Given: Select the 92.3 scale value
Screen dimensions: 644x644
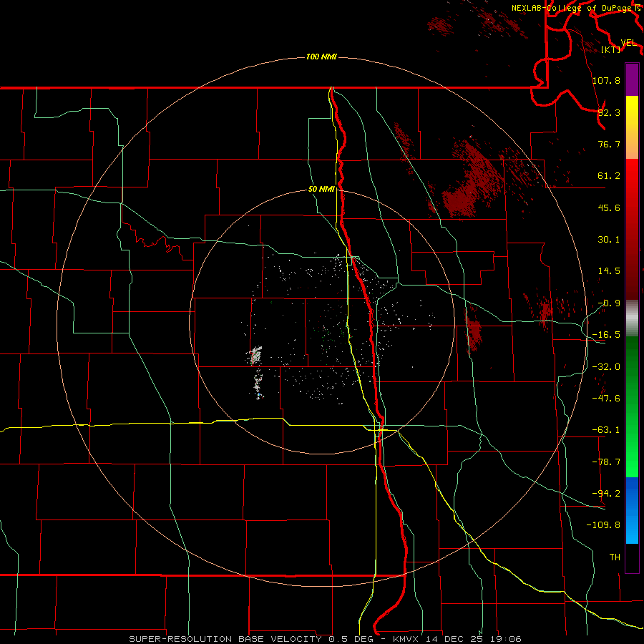Looking at the screenshot, I should 609,112.
